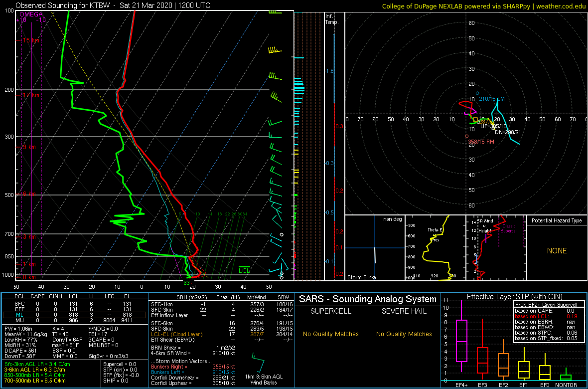Click the magenta EF4+ box plot

pos(461,341)
